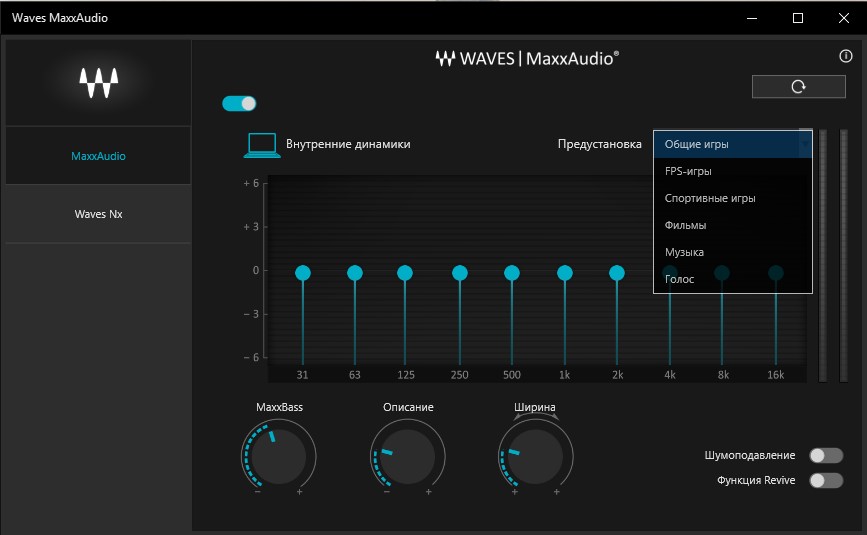Click the Ширина knob
This screenshot has height=535, width=867.
click(x=534, y=457)
